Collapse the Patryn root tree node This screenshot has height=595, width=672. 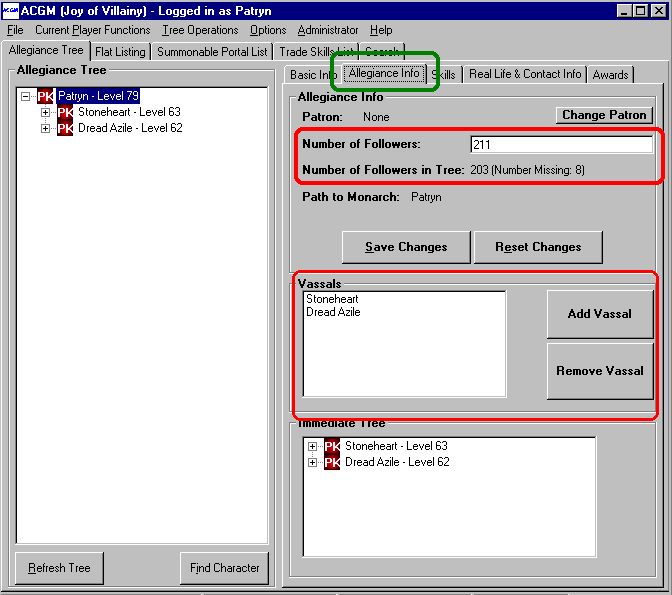pos(26,97)
